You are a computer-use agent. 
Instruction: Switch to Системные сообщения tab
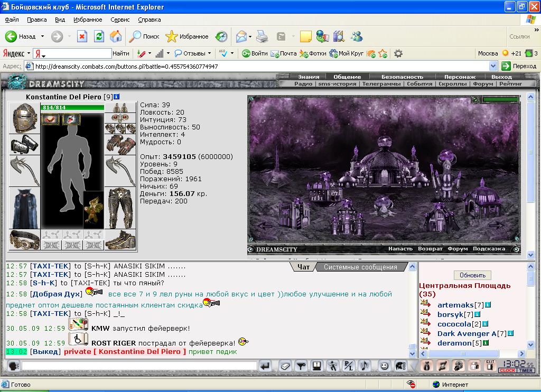(360, 267)
